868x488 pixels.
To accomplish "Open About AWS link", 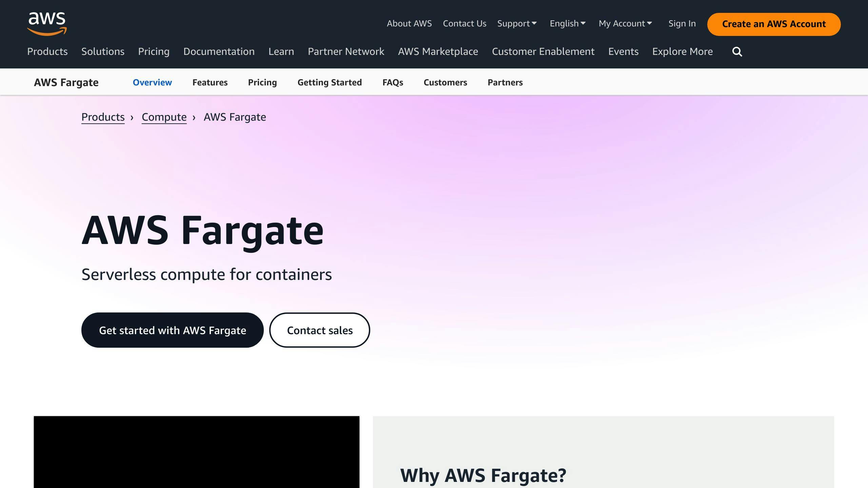I will (409, 23).
